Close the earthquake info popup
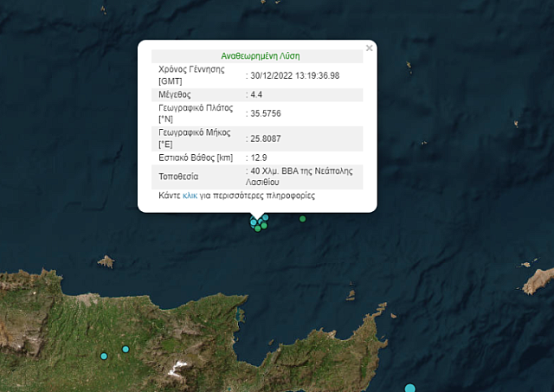554x392 pixels. click(x=370, y=48)
